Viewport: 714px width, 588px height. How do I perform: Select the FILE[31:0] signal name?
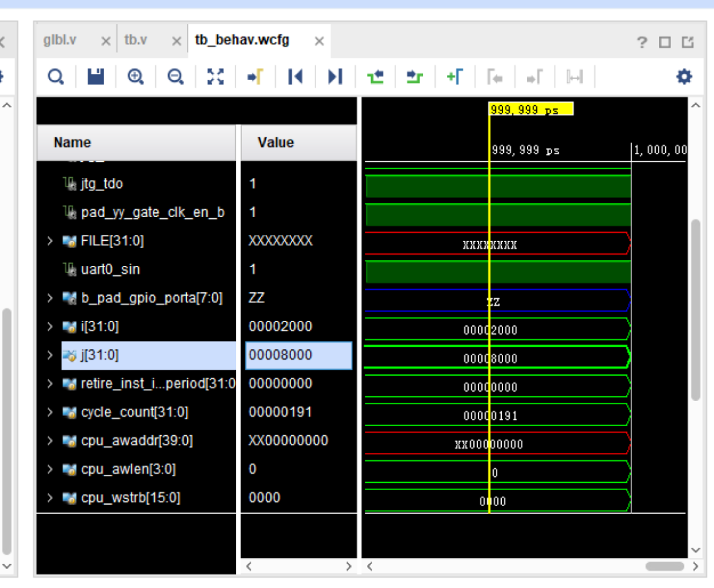coord(112,241)
